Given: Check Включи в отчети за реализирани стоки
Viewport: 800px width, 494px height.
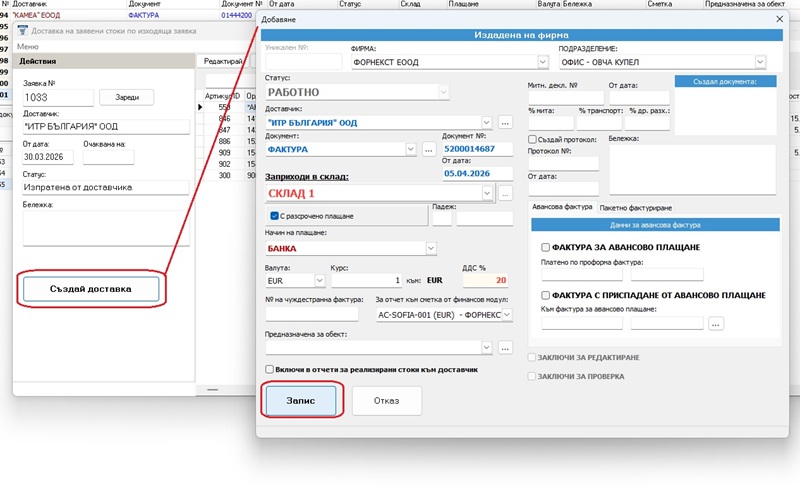Looking at the screenshot, I should (x=269, y=369).
